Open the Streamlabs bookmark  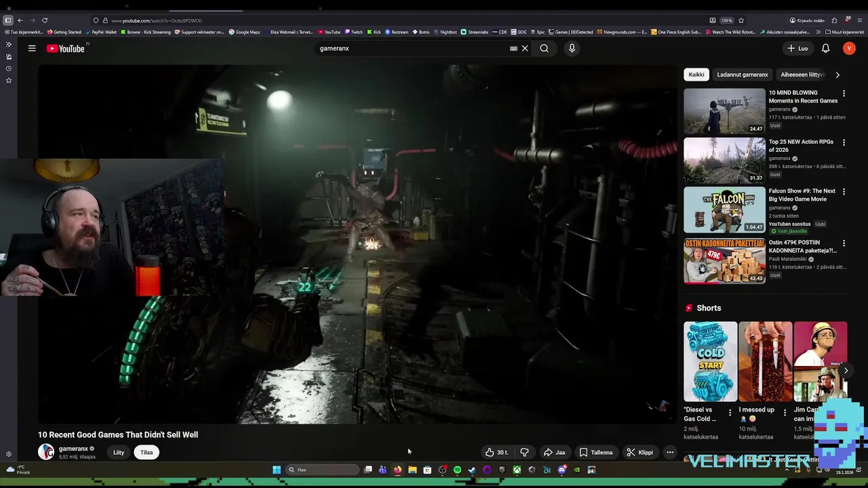(475, 32)
